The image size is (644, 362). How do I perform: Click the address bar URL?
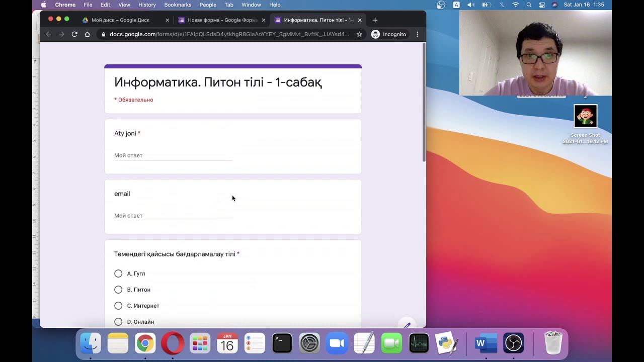pos(229,34)
